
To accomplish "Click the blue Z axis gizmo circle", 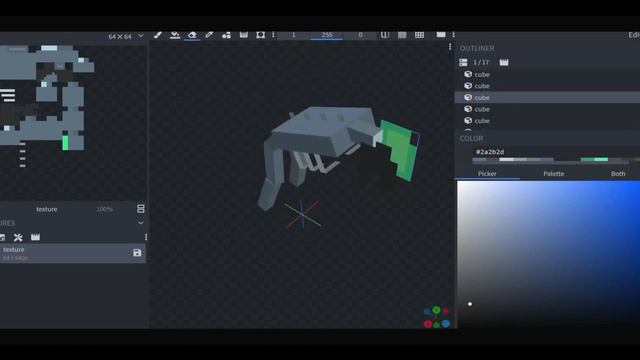I will [x=446, y=323].
